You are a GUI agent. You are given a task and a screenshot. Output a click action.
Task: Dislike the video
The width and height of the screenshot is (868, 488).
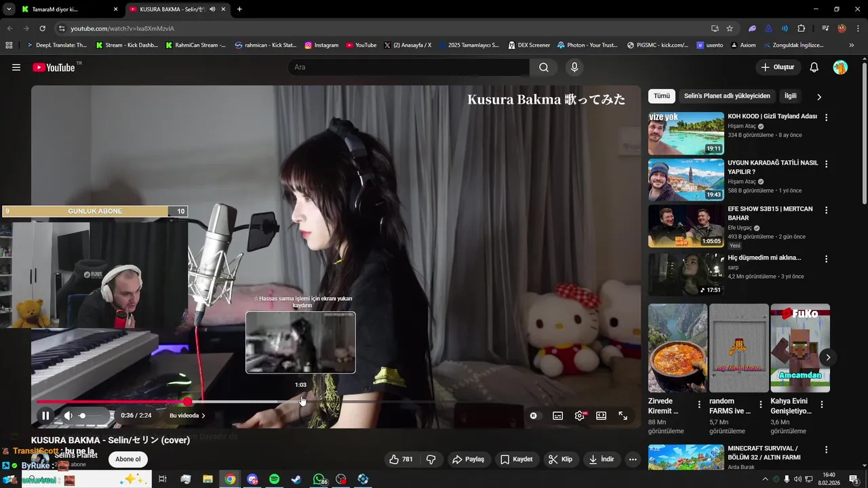coord(431,459)
